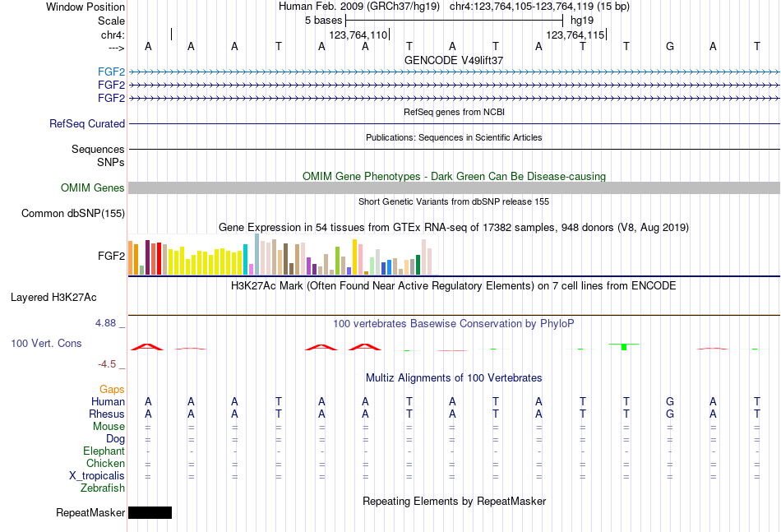Click the Layered H3K27Ac label
781x532 pixels.
[53, 298]
